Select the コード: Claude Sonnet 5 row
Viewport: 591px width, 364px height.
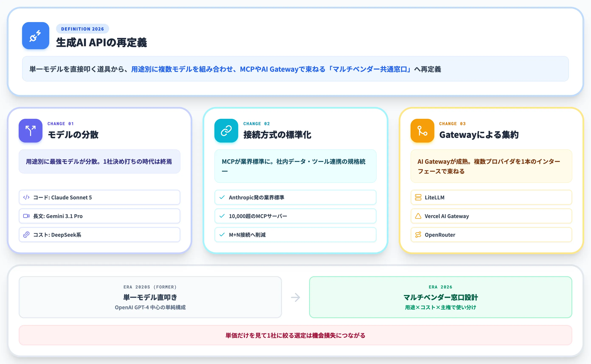99,197
